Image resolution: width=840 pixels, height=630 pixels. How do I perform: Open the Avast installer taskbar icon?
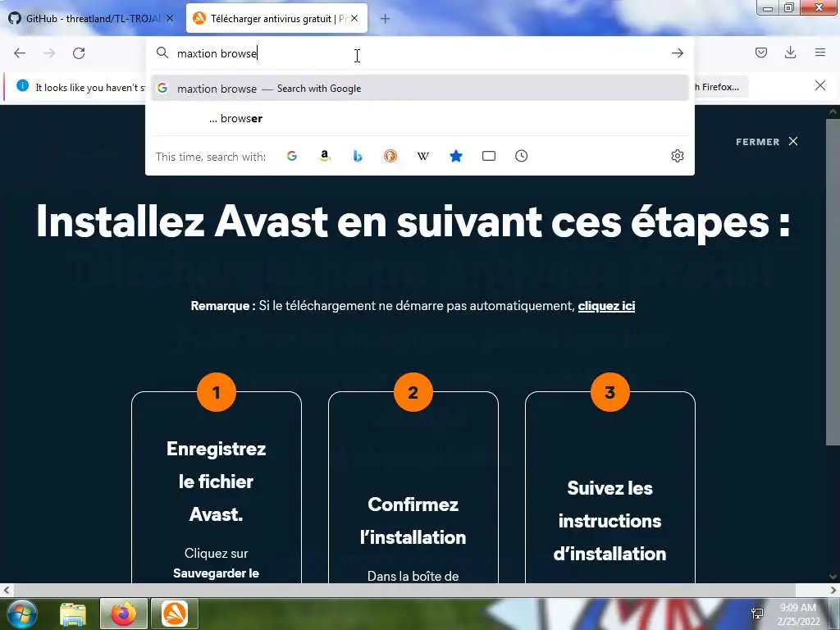pyautogui.click(x=175, y=614)
